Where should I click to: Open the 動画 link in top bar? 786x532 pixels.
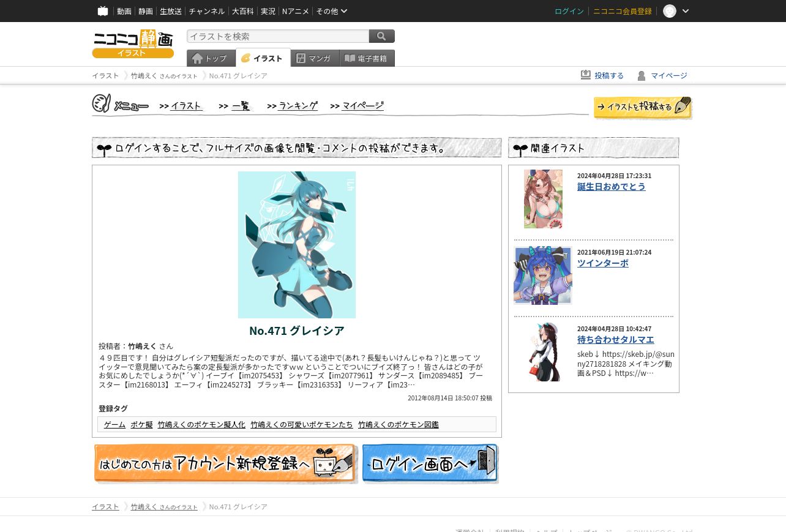pos(124,11)
